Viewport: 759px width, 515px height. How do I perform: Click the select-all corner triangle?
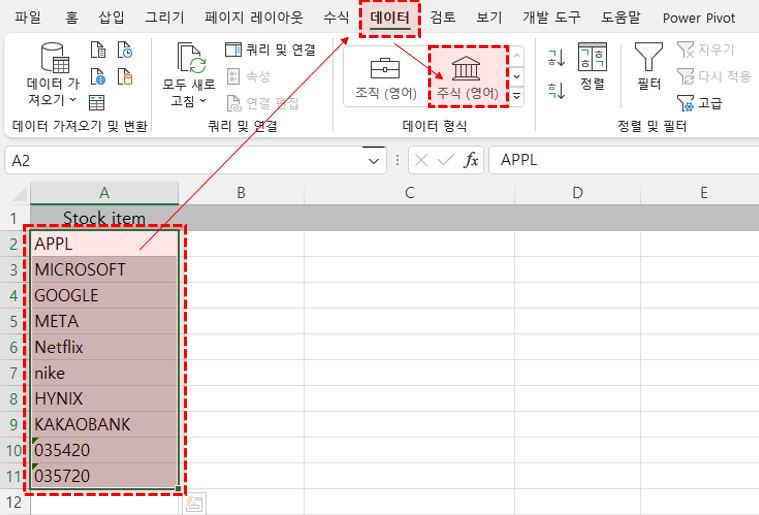coord(19,194)
